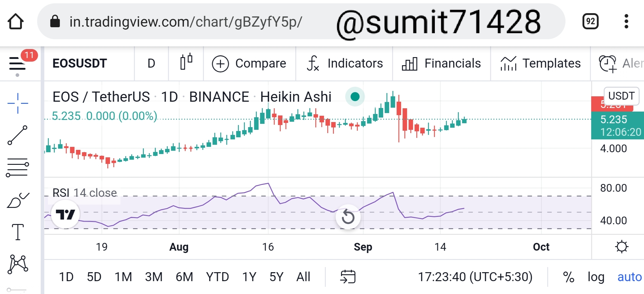Image resolution: width=644 pixels, height=294 pixels.
Task: Click the 17:23:40 (UTC+5:30) timezone
Action: click(x=475, y=277)
